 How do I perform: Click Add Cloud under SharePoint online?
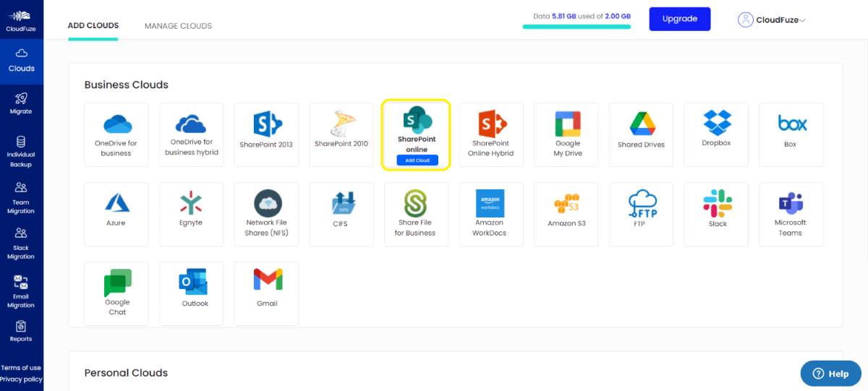pyautogui.click(x=417, y=160)
